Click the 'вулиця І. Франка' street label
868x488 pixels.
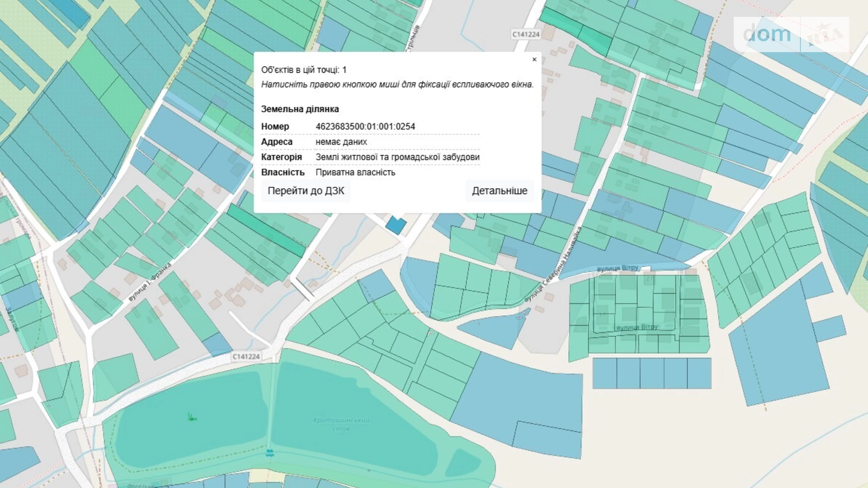(150, 282)
